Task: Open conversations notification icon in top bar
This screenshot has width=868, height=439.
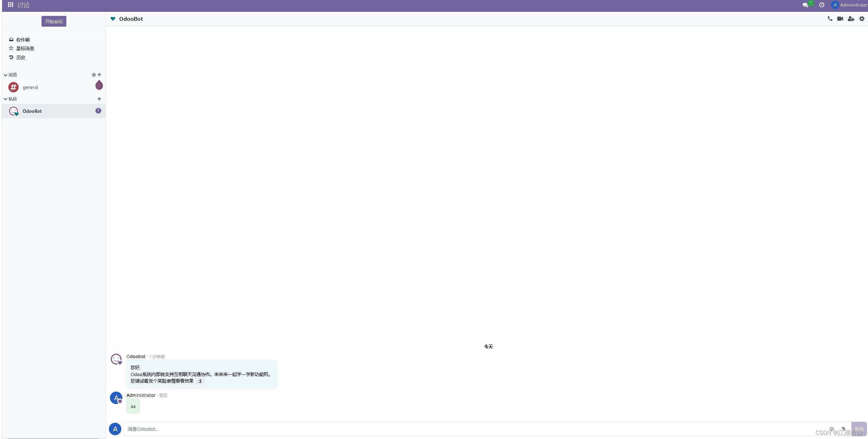Action: pyautogui.click(x=805, y=5)
